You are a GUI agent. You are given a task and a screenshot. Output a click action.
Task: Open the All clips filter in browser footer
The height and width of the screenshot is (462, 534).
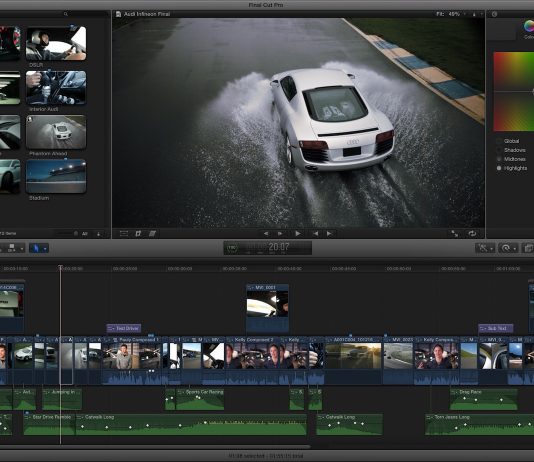coord(85,234)
